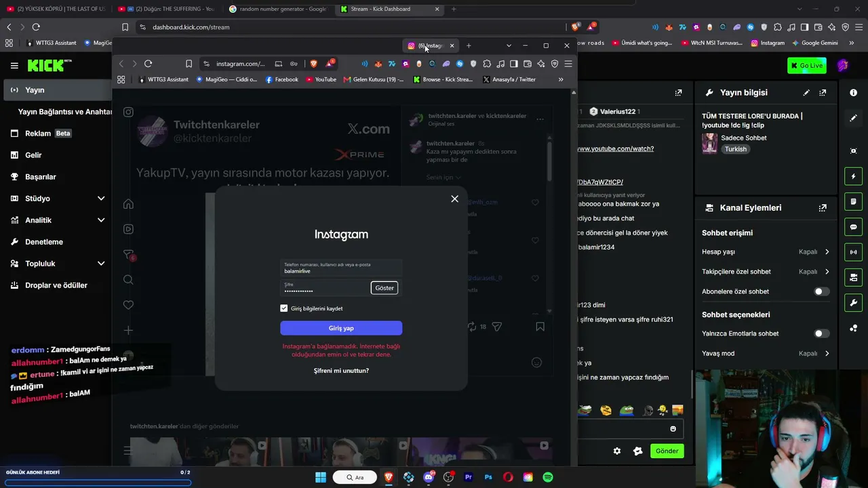
Task: Bookmark the Instagram post
Action: tap(540, 327)
